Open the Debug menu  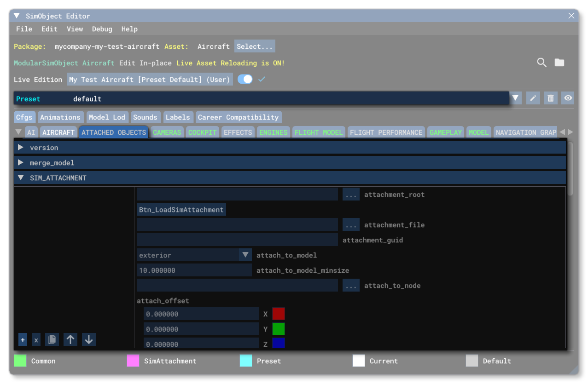102,29
